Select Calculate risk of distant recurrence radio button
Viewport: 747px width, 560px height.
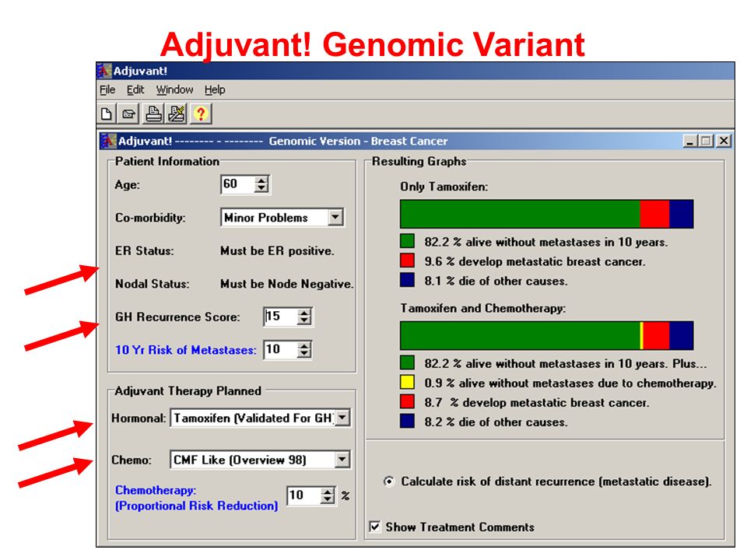pyautogui.click(x=389, y=481)
